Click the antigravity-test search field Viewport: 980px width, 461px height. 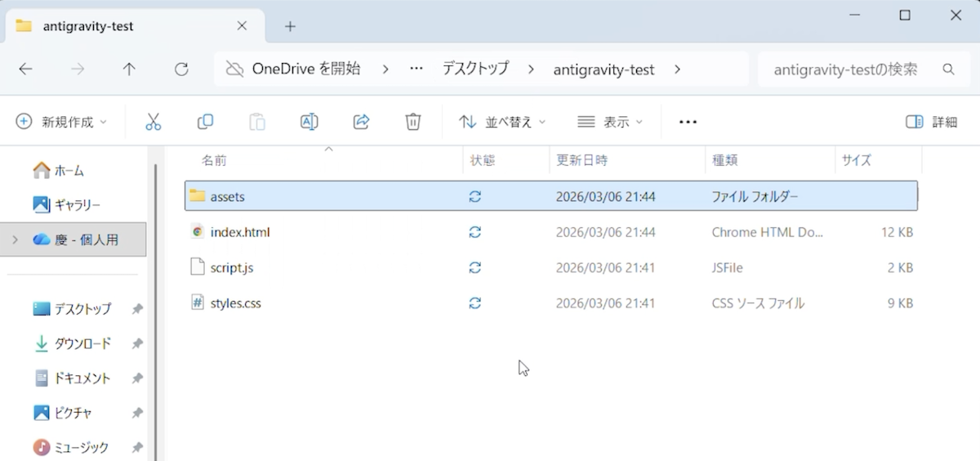(845, 69)
